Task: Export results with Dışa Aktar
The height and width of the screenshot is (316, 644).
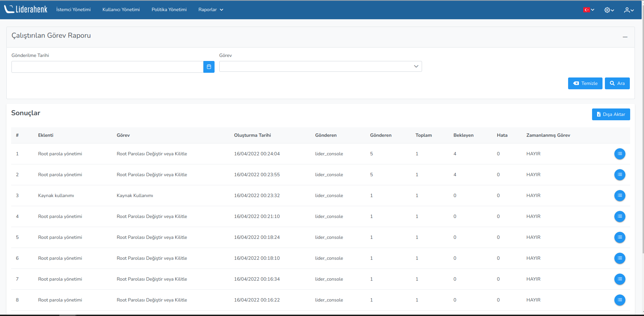Action: click(x=611, y=114)
